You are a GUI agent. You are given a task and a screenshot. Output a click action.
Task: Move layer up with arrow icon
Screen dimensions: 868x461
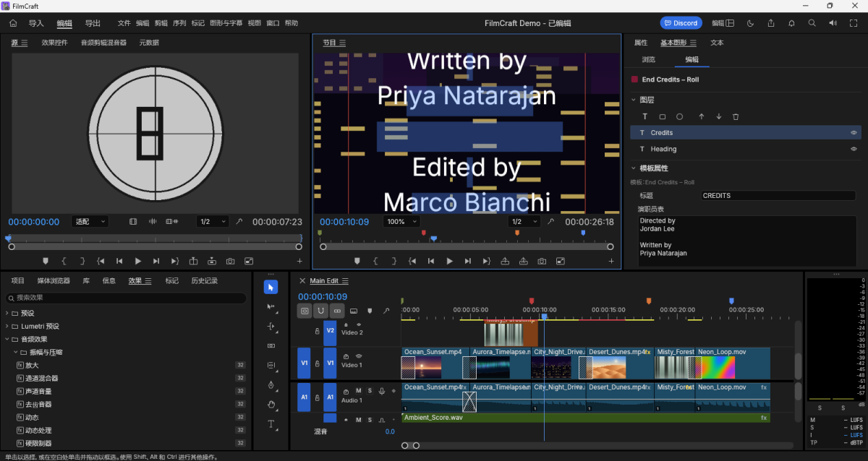coord(701,116)
